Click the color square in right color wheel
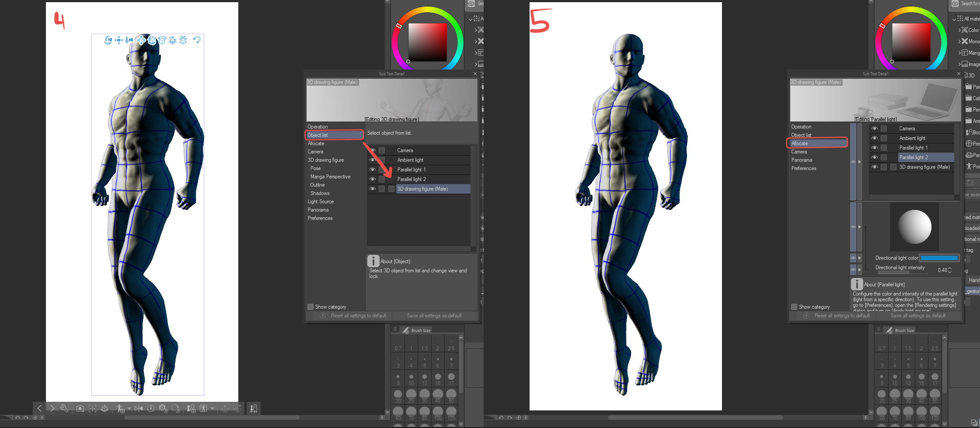Image resolution: width=980 pixels, height=428 pixels. tap(911, 42)
